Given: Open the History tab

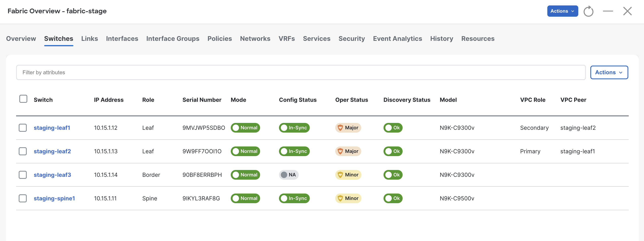Looking at the screenshot, I should [442, 39].
